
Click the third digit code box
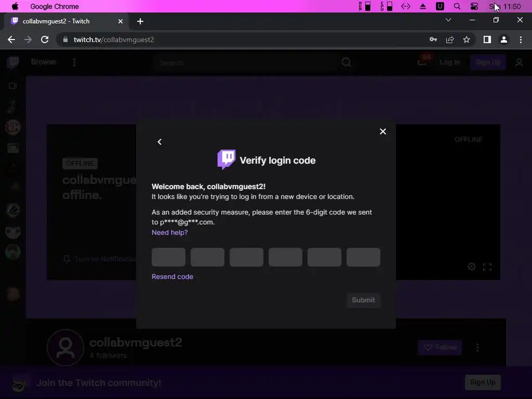coord(246,257)
